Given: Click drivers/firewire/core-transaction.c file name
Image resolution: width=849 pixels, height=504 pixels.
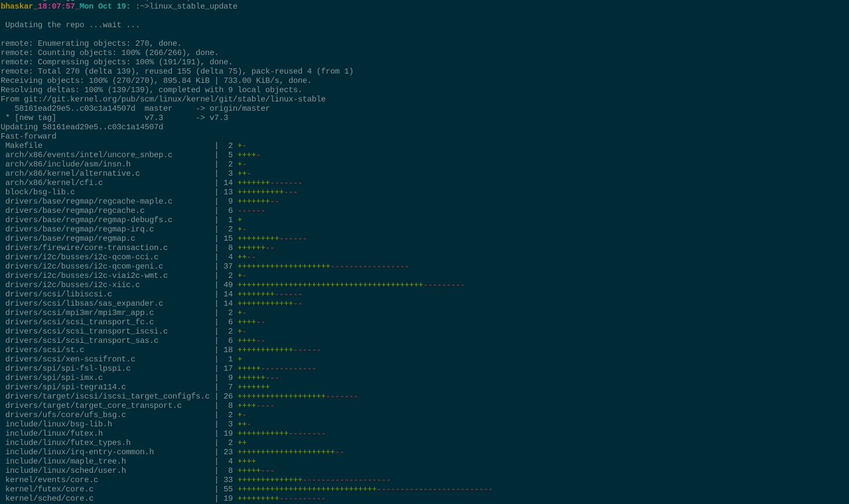Looking at the screenshot, I should click(x=86, y=247).
